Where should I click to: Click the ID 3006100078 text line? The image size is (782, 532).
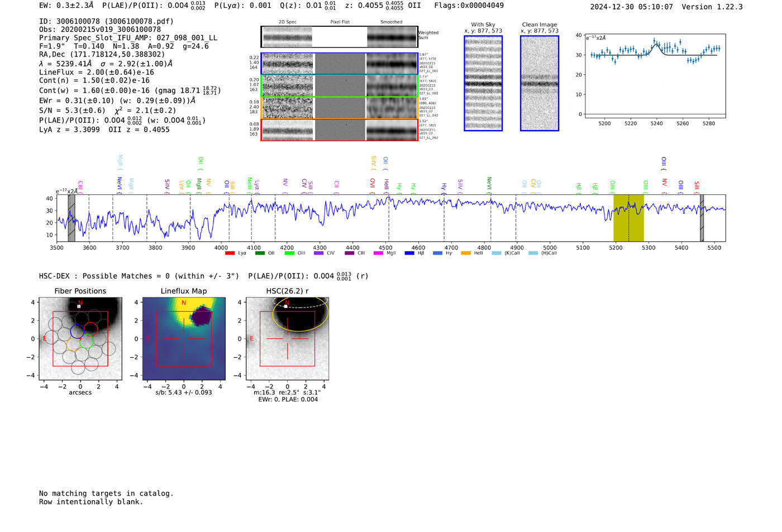coord(106,21)
